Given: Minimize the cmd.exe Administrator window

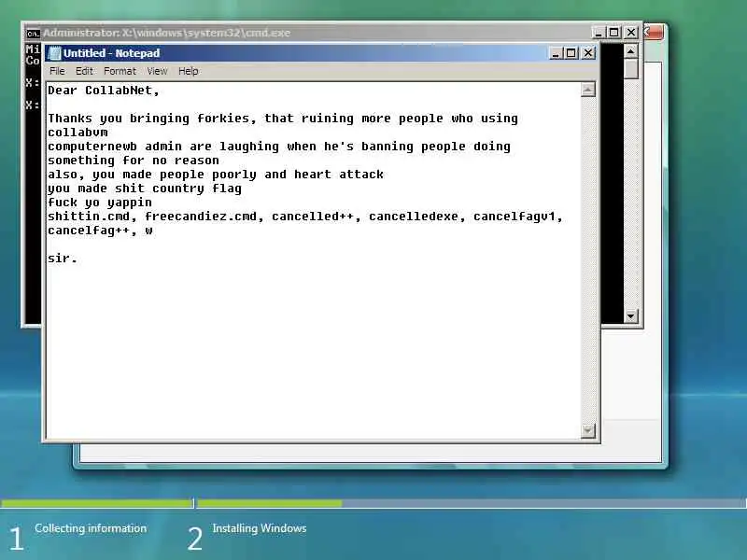Looking at the screenshot, I should [598, 33].
